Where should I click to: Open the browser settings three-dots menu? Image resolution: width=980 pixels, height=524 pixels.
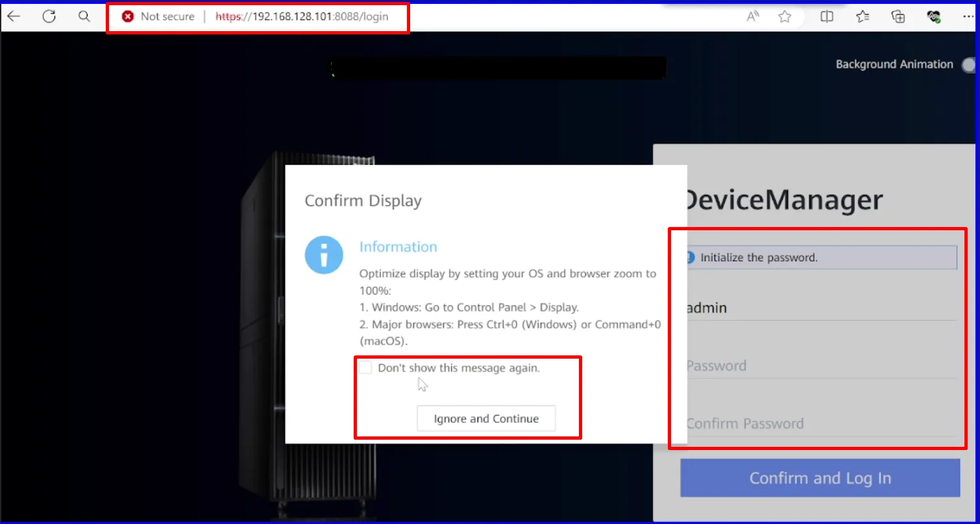[x=969, y=17]
